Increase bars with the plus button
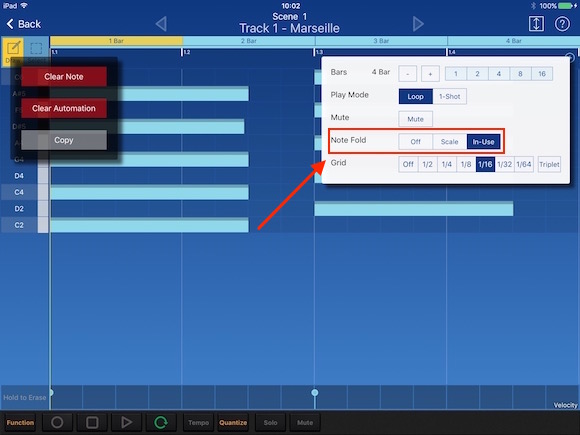Image resolution: width=580 pixels, height=435 pixels. pyautogui.click(x=430, y=74)
